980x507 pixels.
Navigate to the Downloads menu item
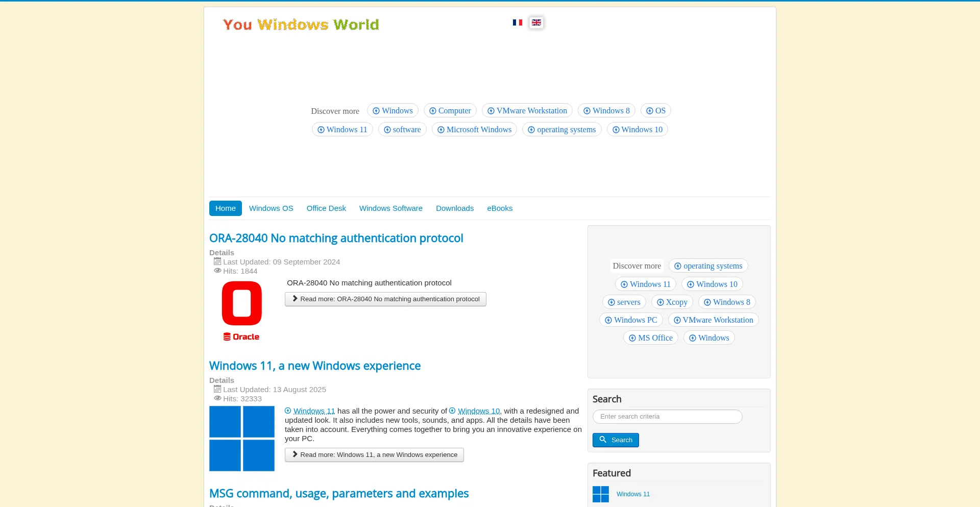(x=454, y=208)
